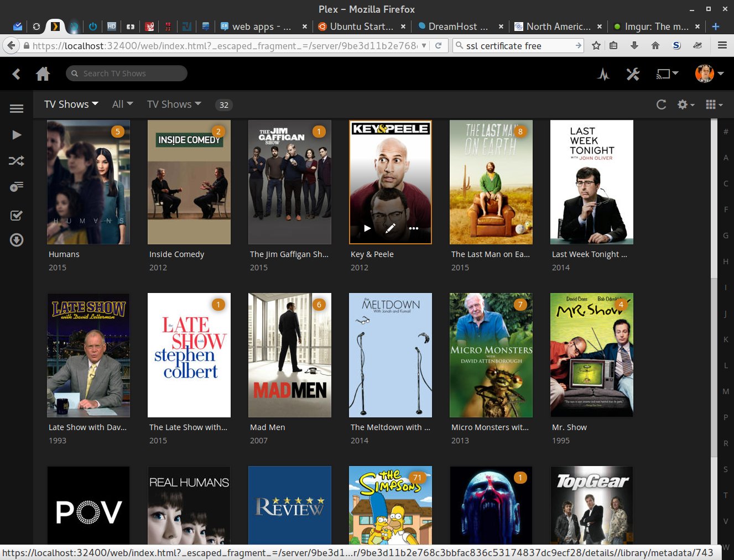Viewport: 734px width, 560px height.
Task: Go back with the Plex back arrow
Action: pos(17,74)
